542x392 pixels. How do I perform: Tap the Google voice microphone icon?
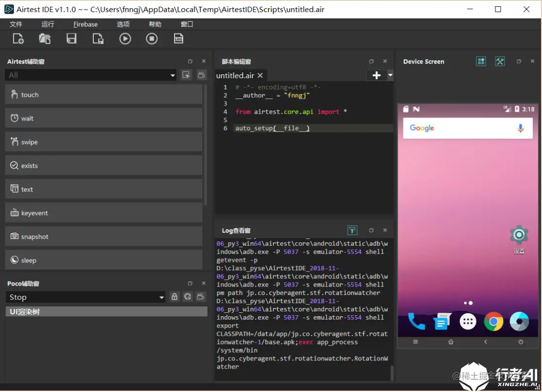pyautogui.click(x=520, y=128)
